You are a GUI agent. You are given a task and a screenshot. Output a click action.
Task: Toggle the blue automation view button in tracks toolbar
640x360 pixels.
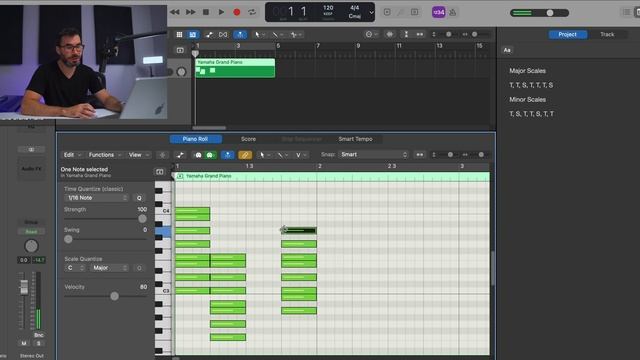192,35
